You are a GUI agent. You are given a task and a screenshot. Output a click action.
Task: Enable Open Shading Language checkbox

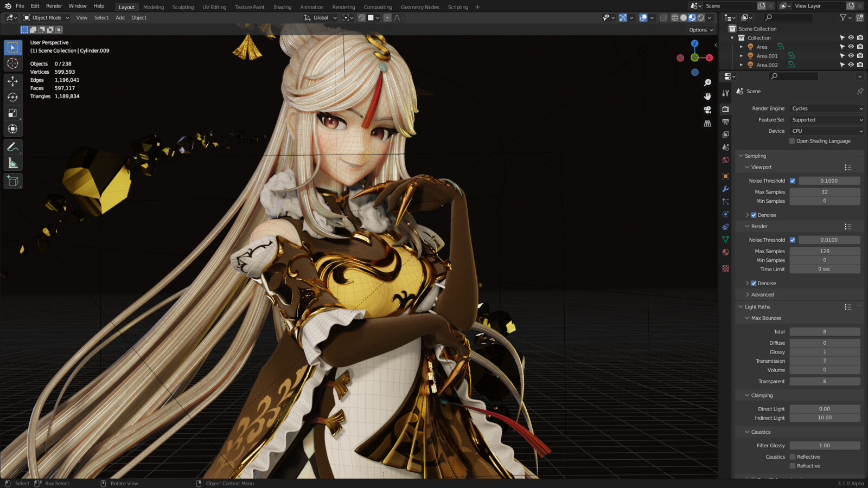pyautogui.click(x=792, y=141)
